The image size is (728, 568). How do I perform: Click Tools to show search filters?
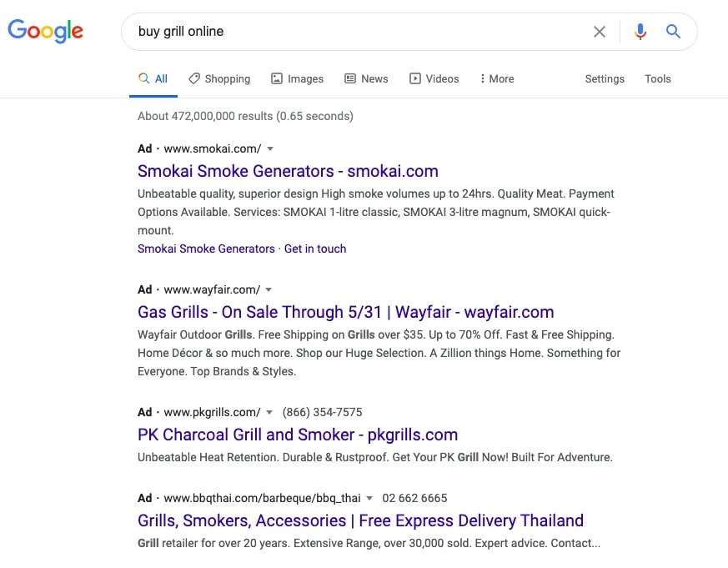click(658, 78)
